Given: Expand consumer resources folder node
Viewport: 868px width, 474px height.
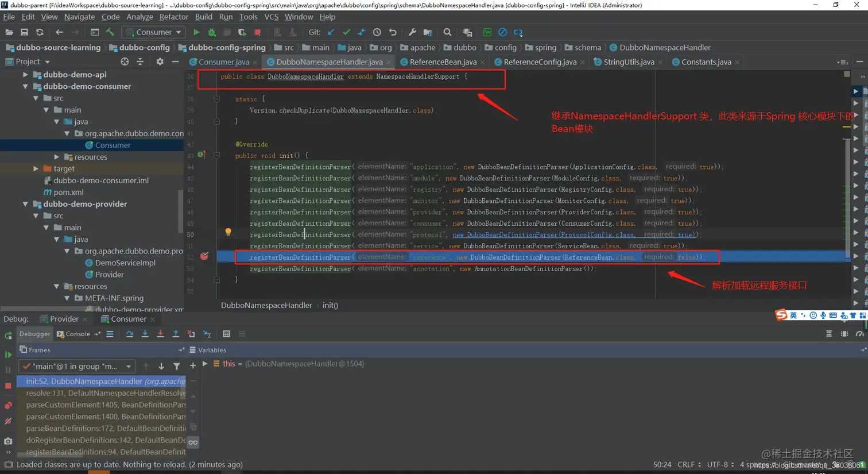Looking at the screenshot, I should 56,157.
